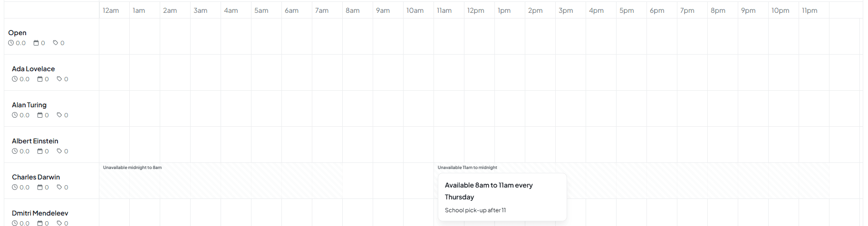Click the 'School pick-up after 11' note

pos(475,210)
